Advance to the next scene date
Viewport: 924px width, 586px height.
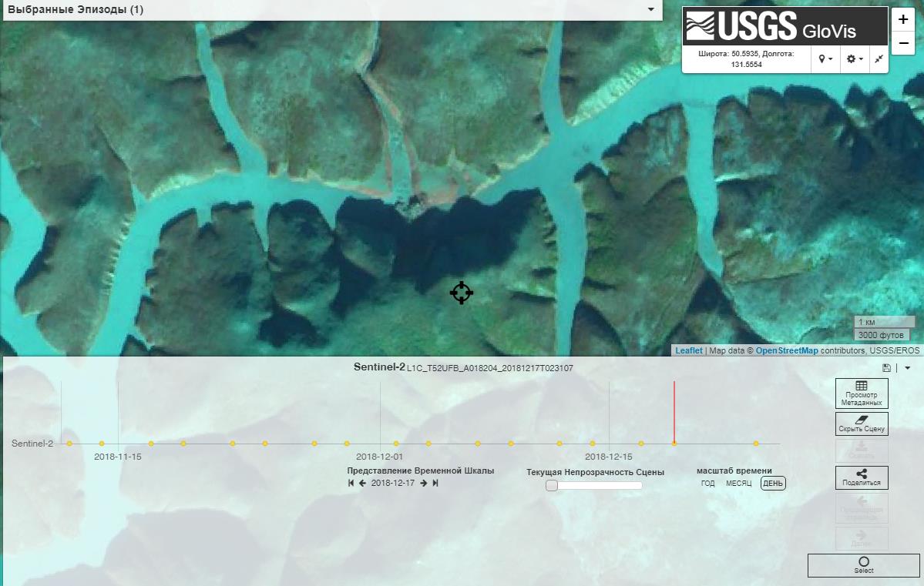pyautogui.click(x=424, y=483)
